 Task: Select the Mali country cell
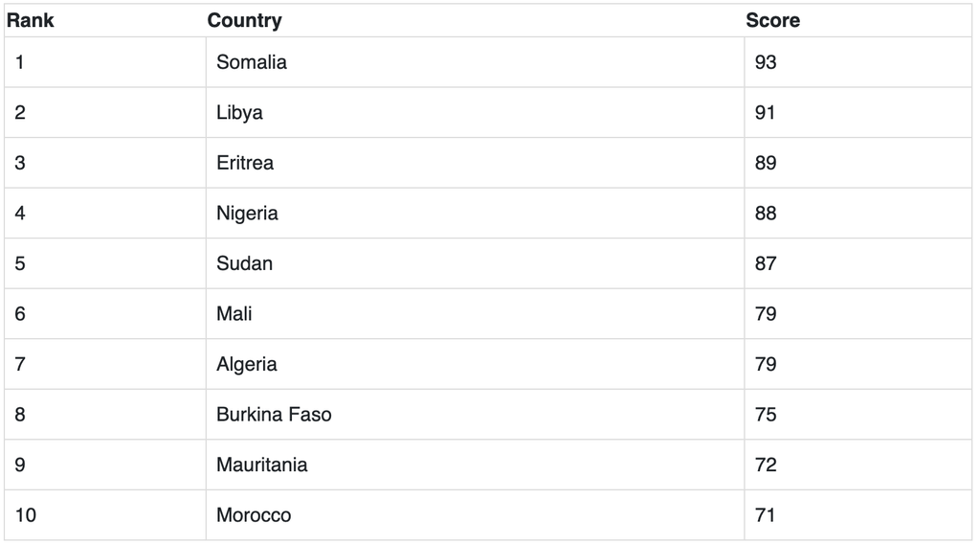point(234,314)
